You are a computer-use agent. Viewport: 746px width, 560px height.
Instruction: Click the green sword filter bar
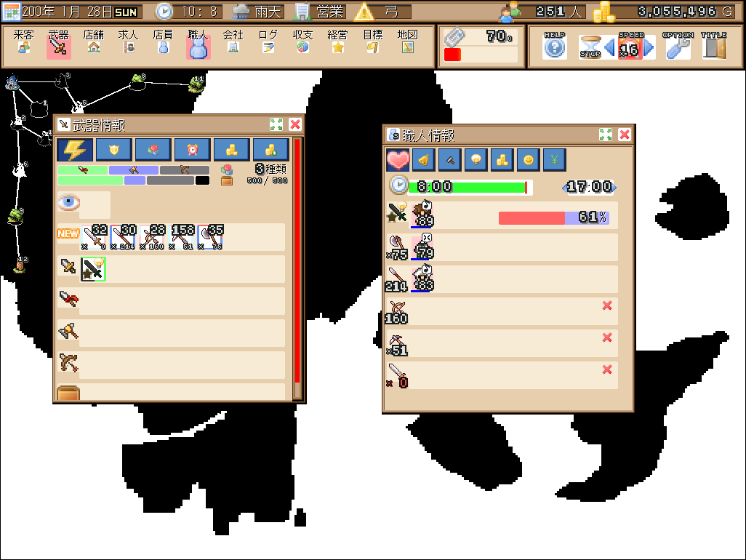click(x=83, y=170)
